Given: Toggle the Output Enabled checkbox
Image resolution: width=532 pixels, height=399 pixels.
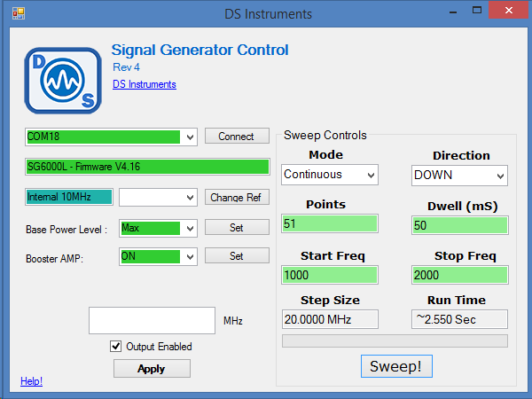Looking at the screenshot, I should point(115,347).
